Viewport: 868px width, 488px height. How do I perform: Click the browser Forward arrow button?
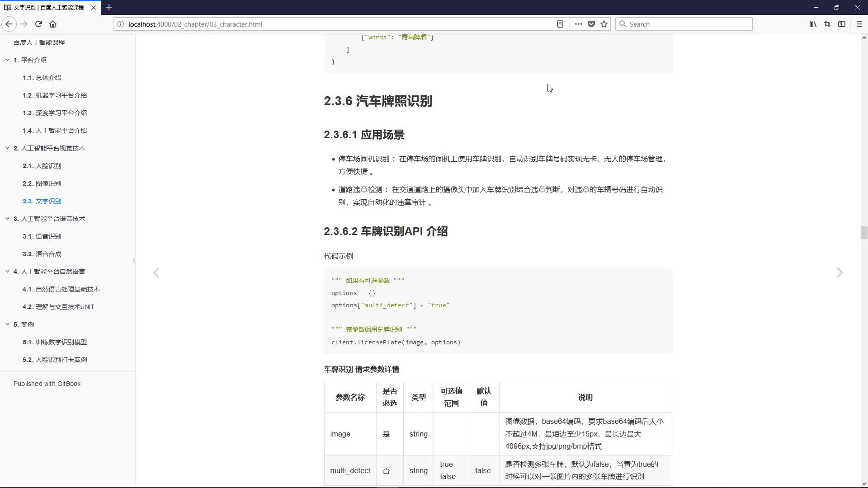tap(24, 24)
